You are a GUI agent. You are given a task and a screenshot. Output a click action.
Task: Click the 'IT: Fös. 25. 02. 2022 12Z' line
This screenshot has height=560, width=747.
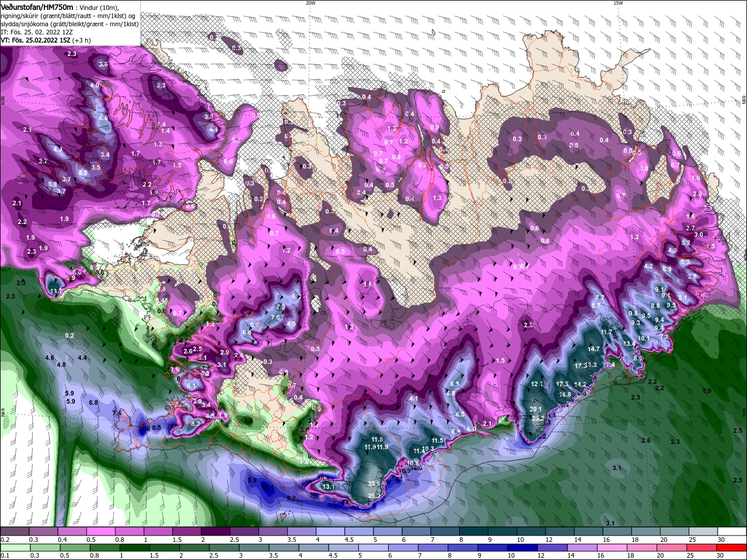37,32
